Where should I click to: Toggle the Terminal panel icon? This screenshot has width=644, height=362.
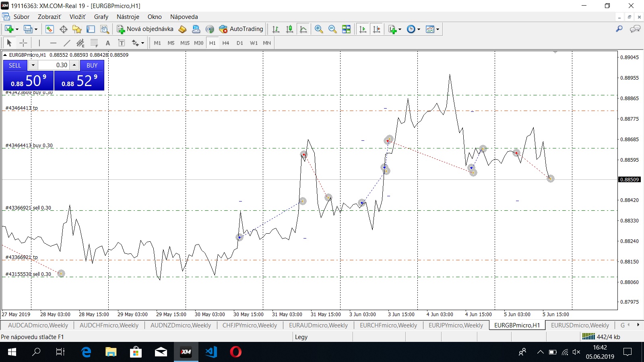coord(91,29)
